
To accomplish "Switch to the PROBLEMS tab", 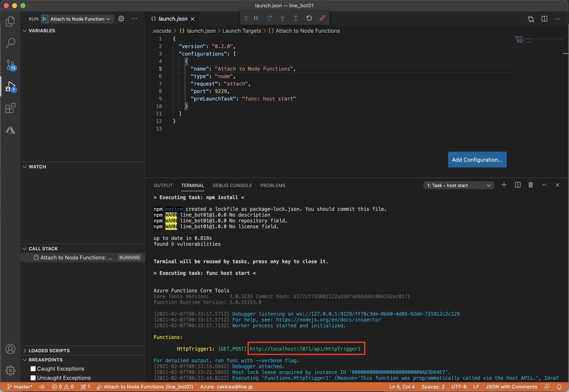I will (x=273, y=185).
